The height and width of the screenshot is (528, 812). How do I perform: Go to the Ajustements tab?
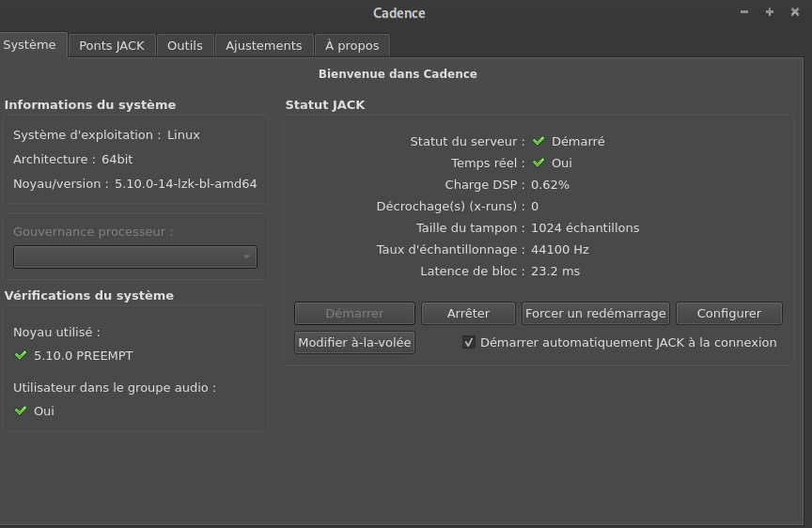[x=263, y=45]
